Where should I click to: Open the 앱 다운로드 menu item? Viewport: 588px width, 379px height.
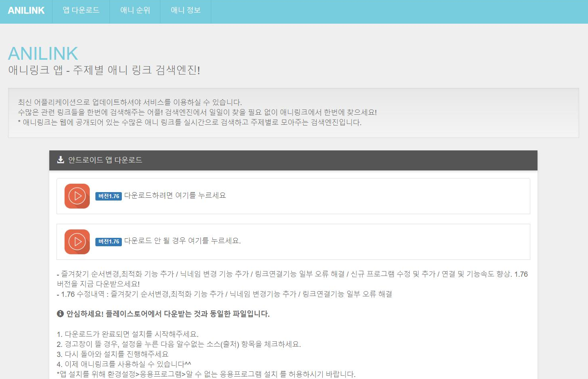(81, 10)
